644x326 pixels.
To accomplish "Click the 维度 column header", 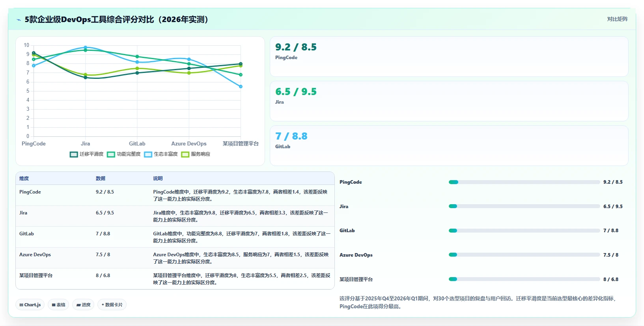I will pyautogui.click(x=24, y=179).
